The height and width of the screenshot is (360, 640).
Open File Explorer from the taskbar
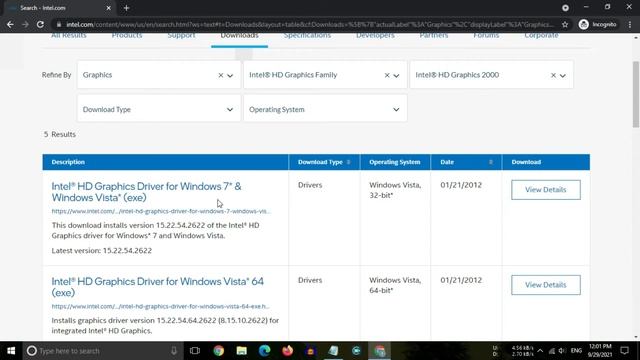click(242, 351)
